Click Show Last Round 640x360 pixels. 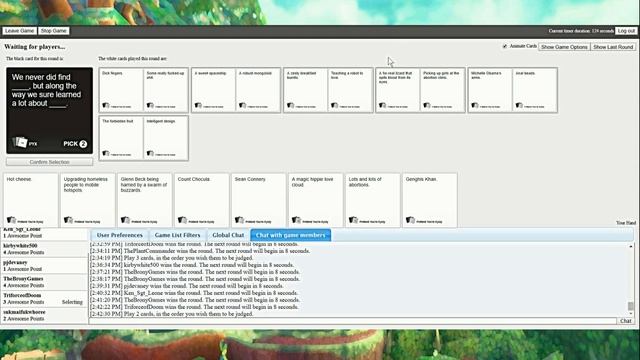613,47
